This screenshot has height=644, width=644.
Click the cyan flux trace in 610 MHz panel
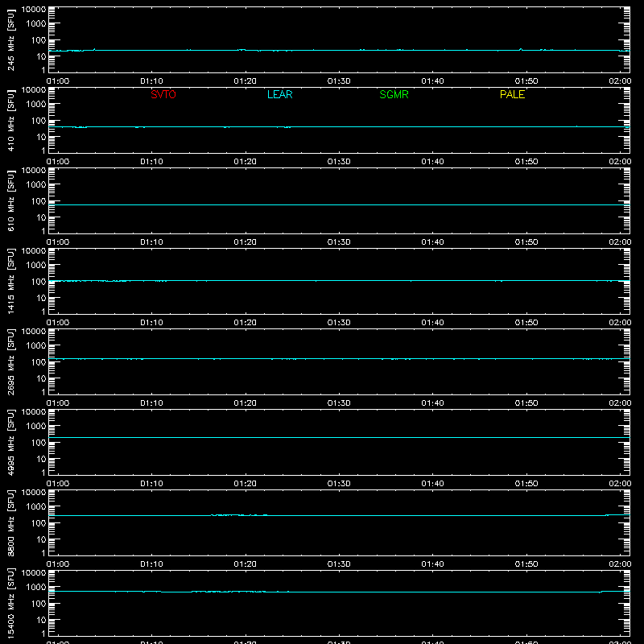(339, 204)
